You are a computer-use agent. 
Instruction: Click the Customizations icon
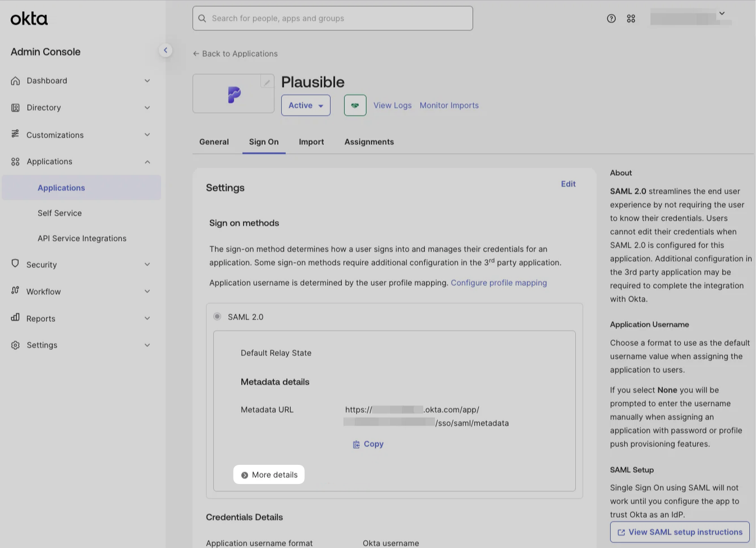[x=16, y=134]
